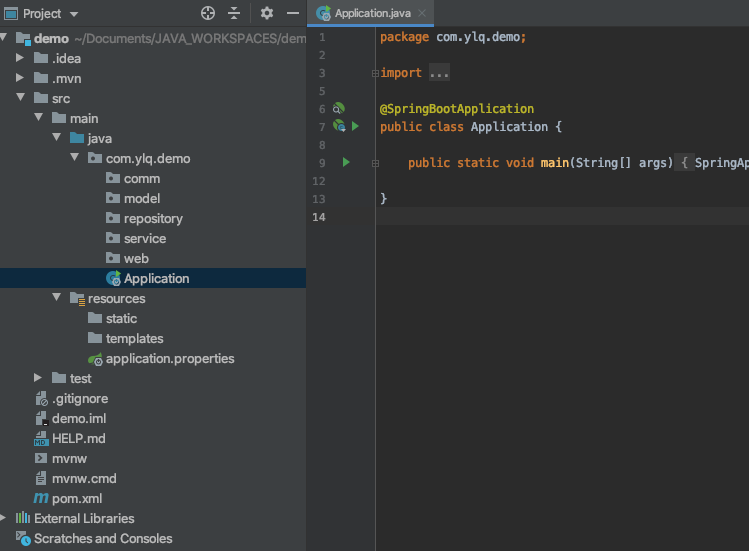Expand the folded import statement
Image resolution: width=749 pixels, height=551 pixels.
tap(438, 73)
